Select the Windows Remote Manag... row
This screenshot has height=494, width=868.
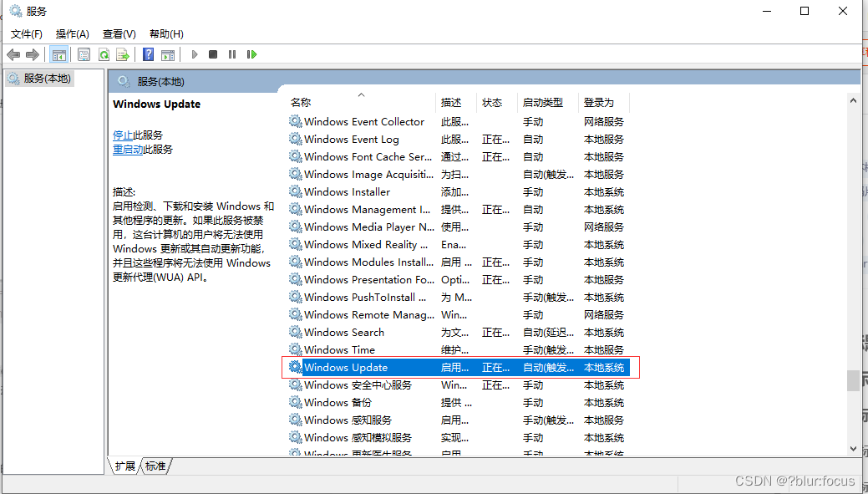(459, 314)
